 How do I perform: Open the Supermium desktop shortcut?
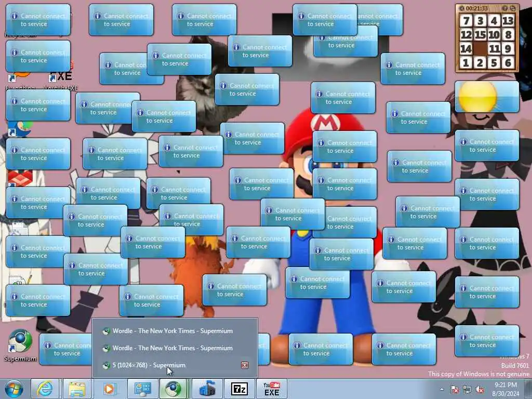20,345
